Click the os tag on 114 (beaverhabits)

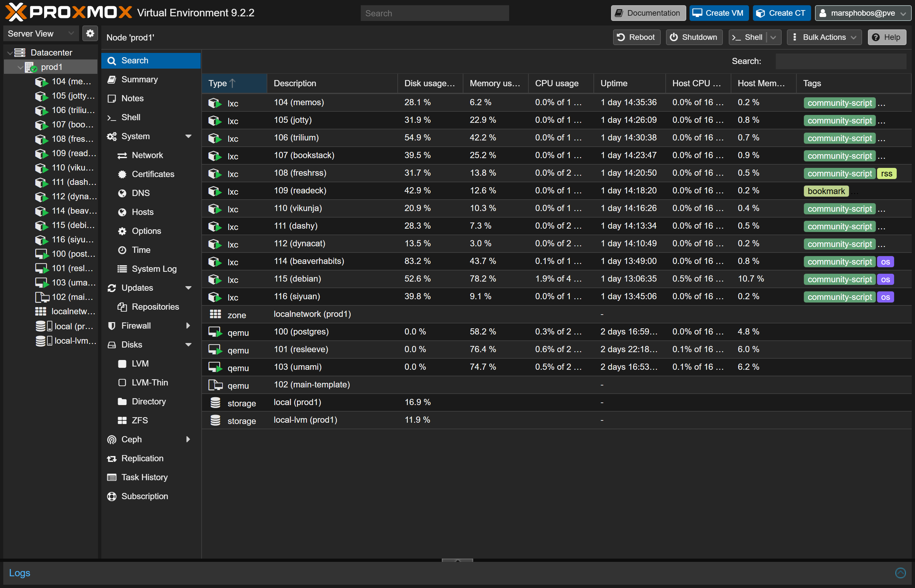click(885, 262)
